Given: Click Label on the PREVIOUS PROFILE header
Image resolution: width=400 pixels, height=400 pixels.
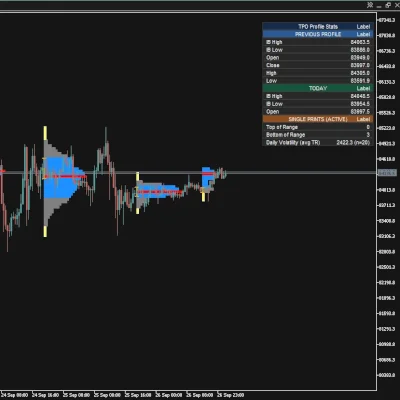Looking at the screenshot, I should (363, 34).
